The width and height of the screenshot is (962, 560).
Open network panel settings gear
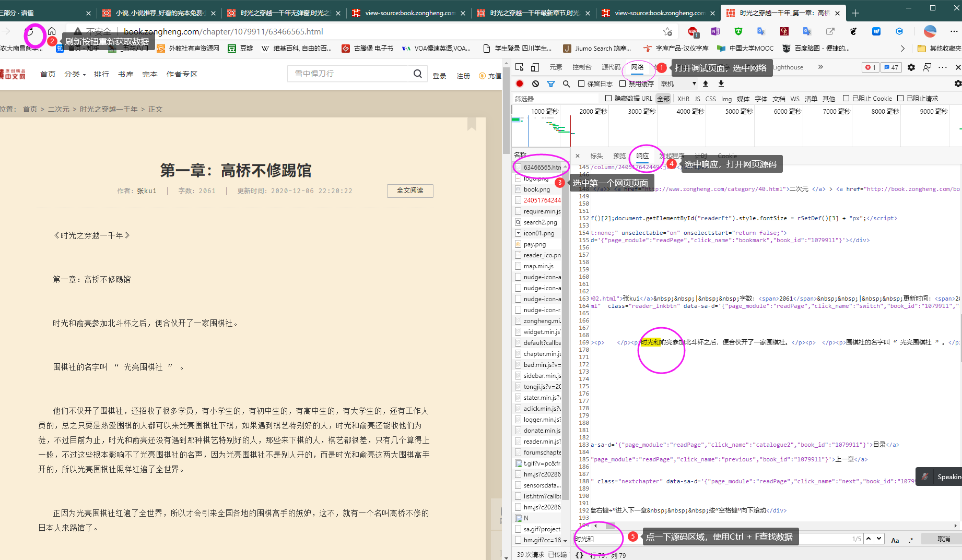[958, 84]
